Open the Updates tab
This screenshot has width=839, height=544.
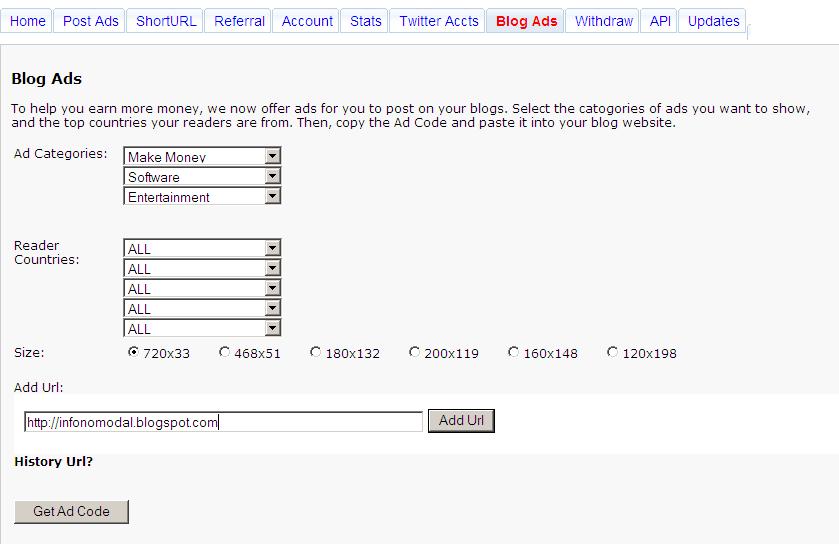[x=713, y=21]
